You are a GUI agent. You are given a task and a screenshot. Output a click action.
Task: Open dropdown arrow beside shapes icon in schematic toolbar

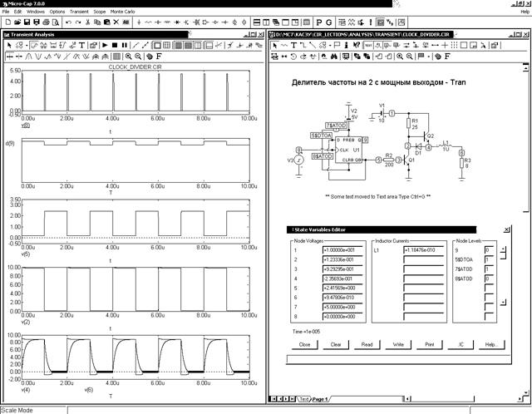(331, 45)
